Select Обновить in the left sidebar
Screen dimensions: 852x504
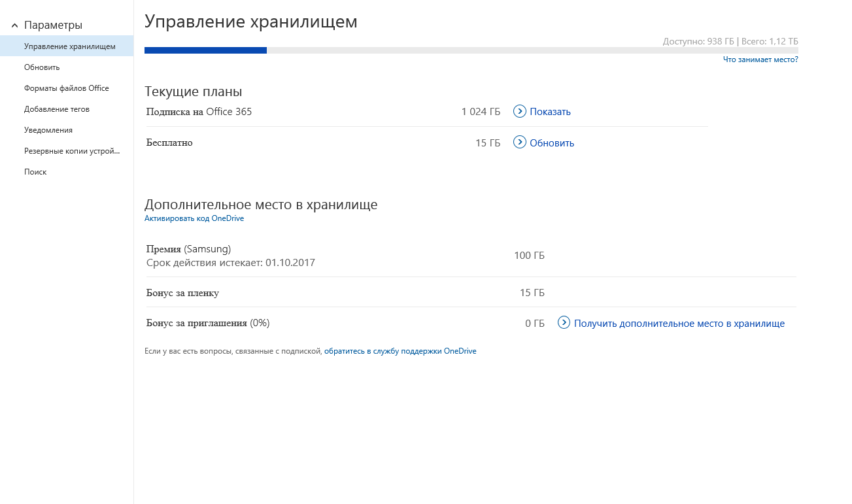[42, 67]
